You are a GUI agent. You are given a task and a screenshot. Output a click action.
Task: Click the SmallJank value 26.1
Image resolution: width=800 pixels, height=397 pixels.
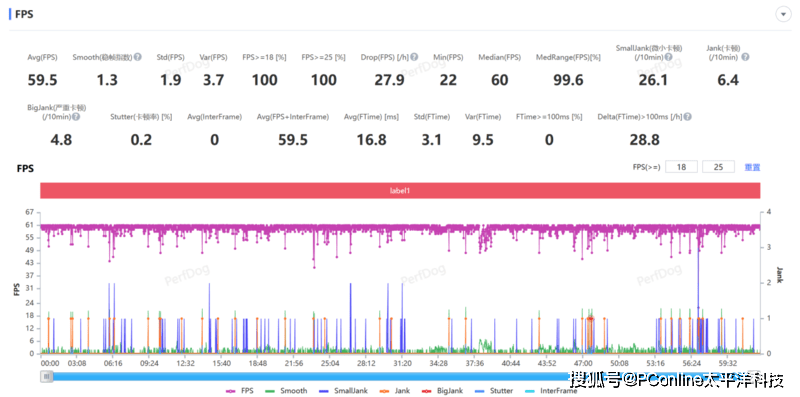point(653,80)
